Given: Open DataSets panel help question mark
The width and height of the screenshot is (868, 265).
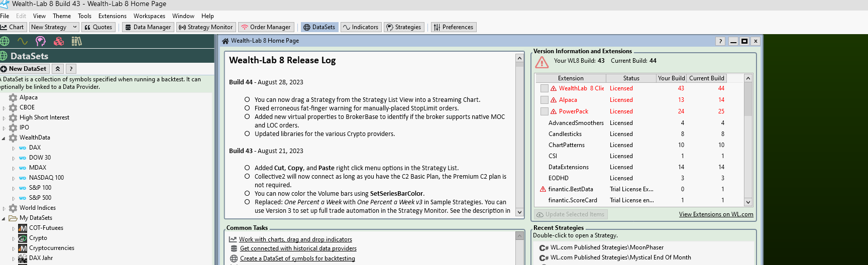Looking at the screenshot, I should click(71, 69).
